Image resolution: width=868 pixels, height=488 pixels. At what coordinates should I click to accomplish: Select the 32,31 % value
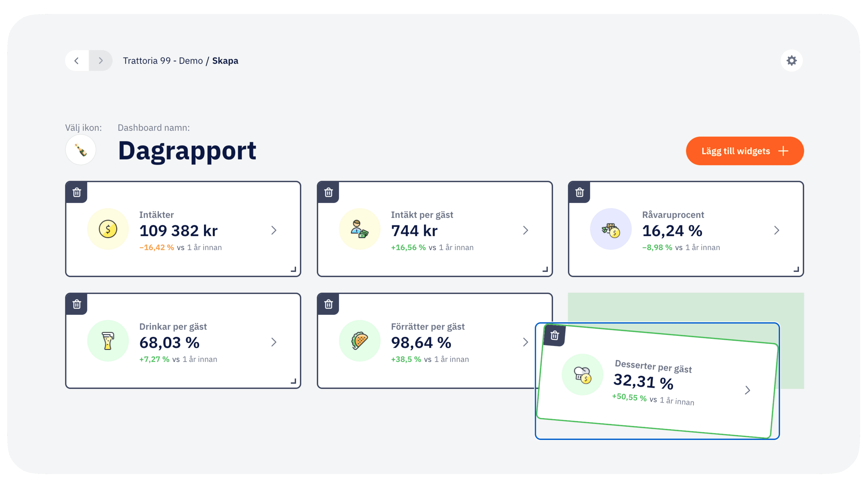(x=644, y=382)
